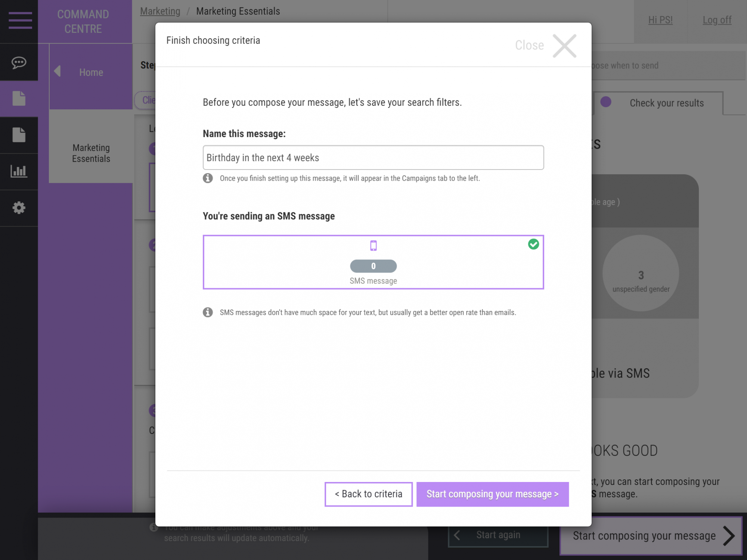
Task: Click the Home back arrow
Action: click(58, 71)
